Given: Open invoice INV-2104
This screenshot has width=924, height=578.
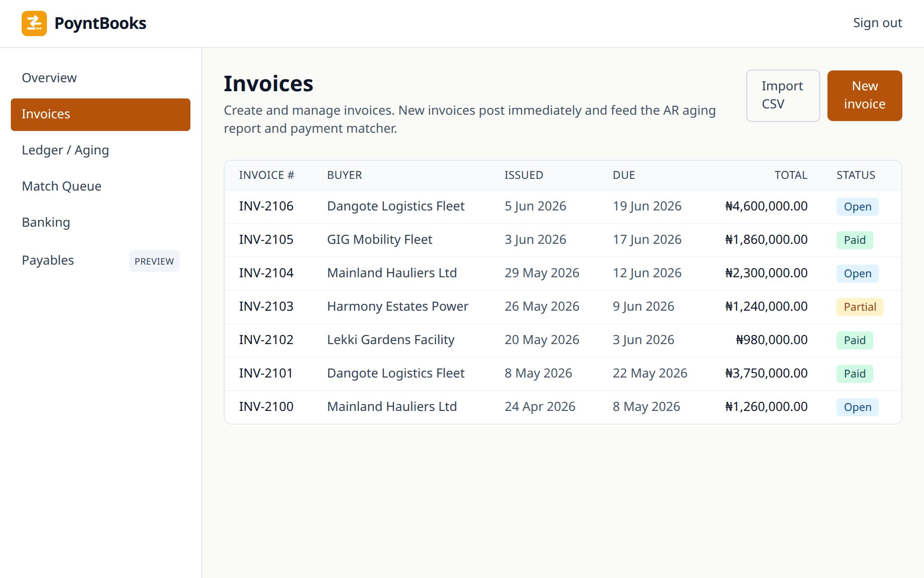Looking at the screenshot, I should (x=266, y=273).
